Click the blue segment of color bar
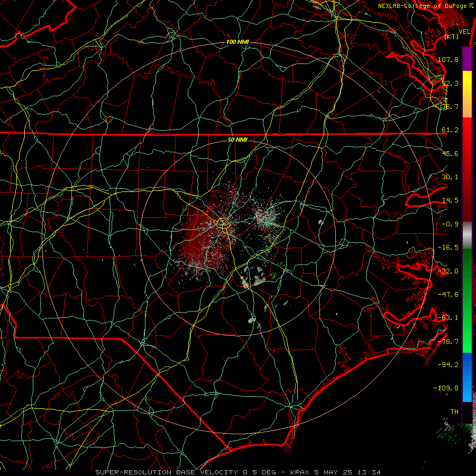The width and height of the screenshot is (476, 476). coord(467,377)
